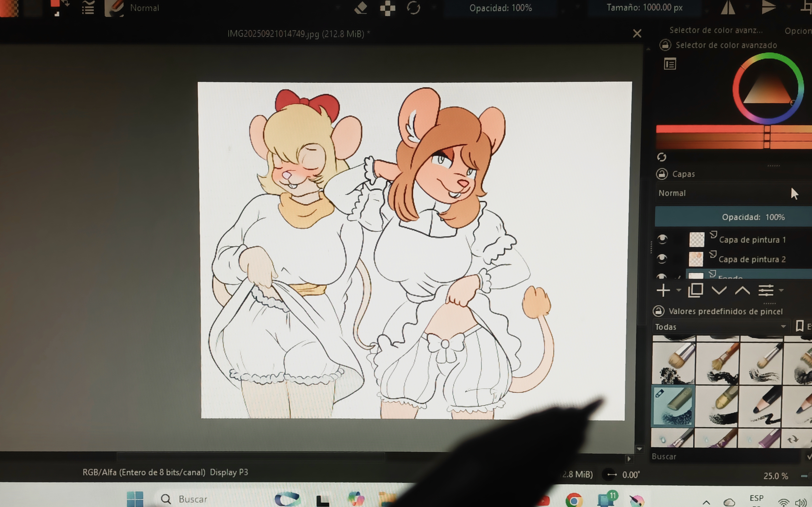Hide Capa de pintura 1 layer
Image resolution: width=812 pixels, height=507 pixels.
tap(662, 239)
